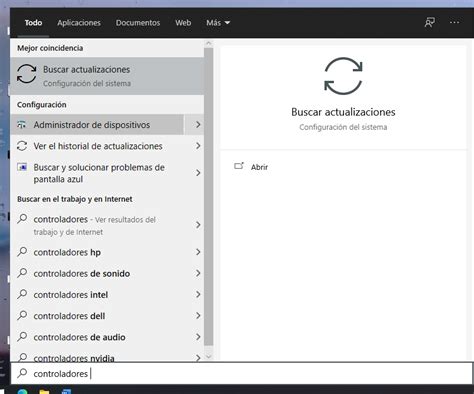Open the feedback icon in search header

(x=430, y=23)
